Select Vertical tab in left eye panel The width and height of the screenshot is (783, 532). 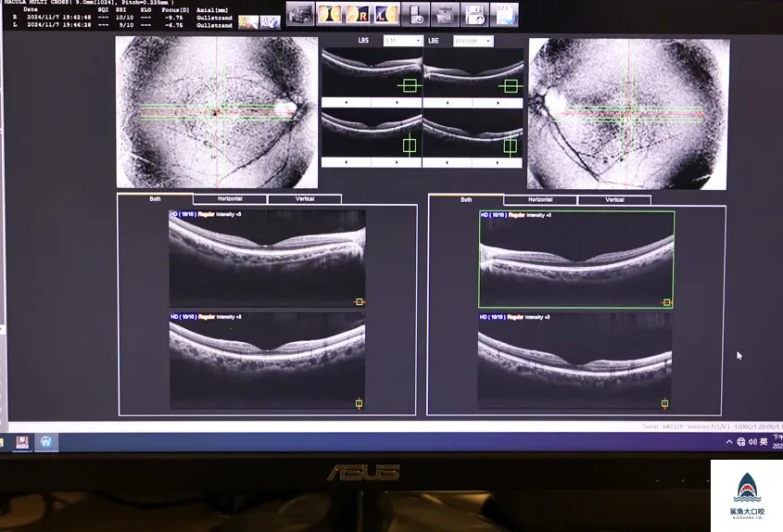tap(305, 199)
